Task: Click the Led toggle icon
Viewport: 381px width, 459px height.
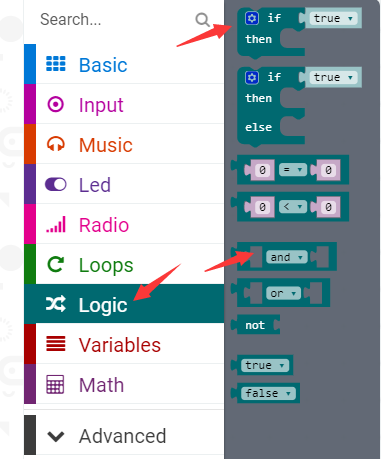Action: (x=56, y=184)
